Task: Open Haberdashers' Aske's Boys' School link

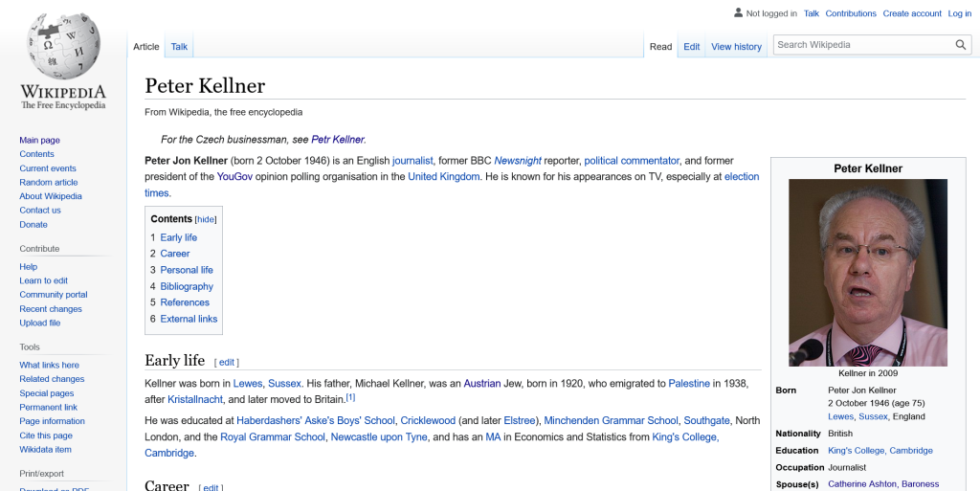Action: click(x=316, y=420)
